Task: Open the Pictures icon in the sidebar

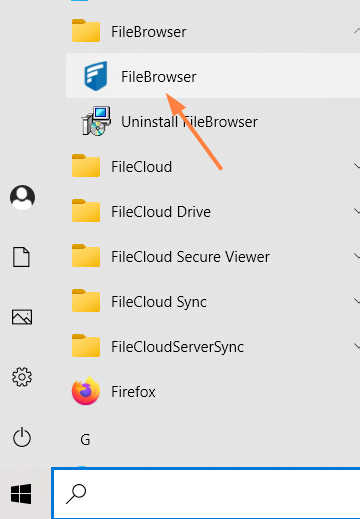Action: pyautogui.click(x=22, y=317)
